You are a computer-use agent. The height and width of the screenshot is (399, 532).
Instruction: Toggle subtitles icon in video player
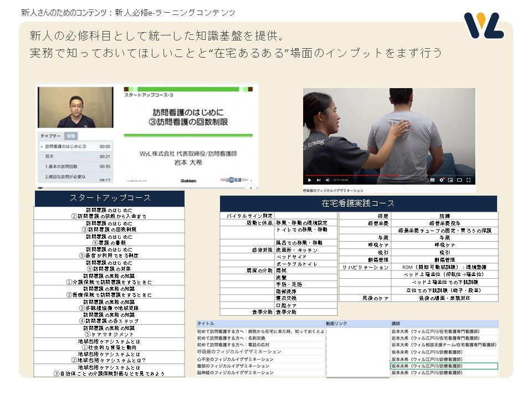point(432,180)
